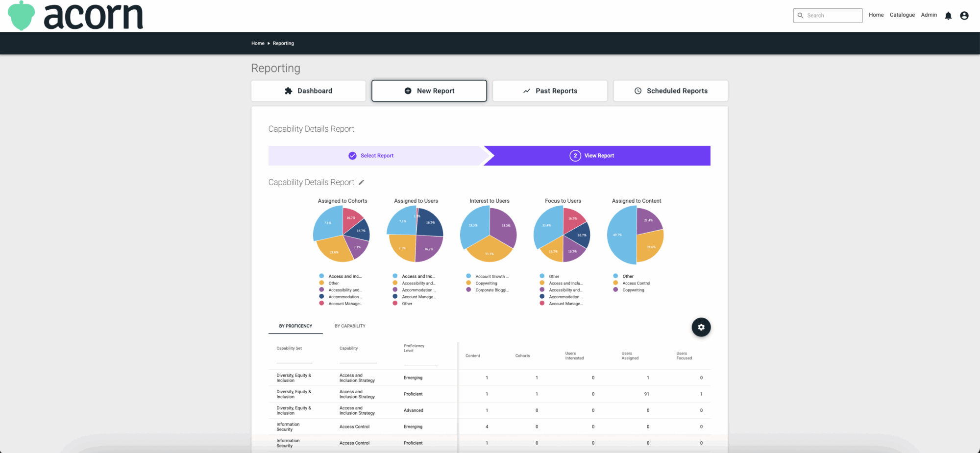This screenshot has width=980, height=453.
Task: Open table settings gear button
Action: click(701, 327)
